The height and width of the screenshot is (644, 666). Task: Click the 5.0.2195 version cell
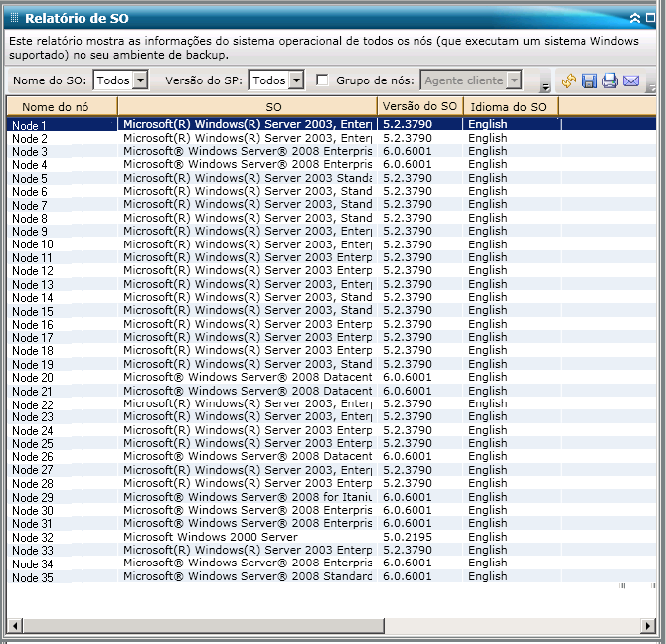420,537
